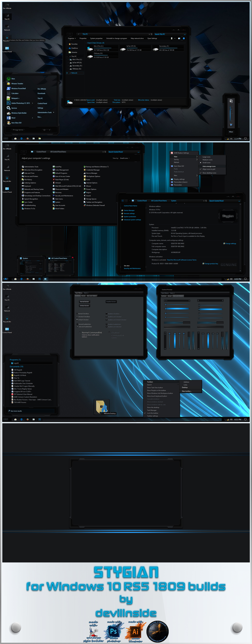Open Read the Microsoft Software License Terms
Viewport: 252px width, 644px height.
[x=182, y=260]
